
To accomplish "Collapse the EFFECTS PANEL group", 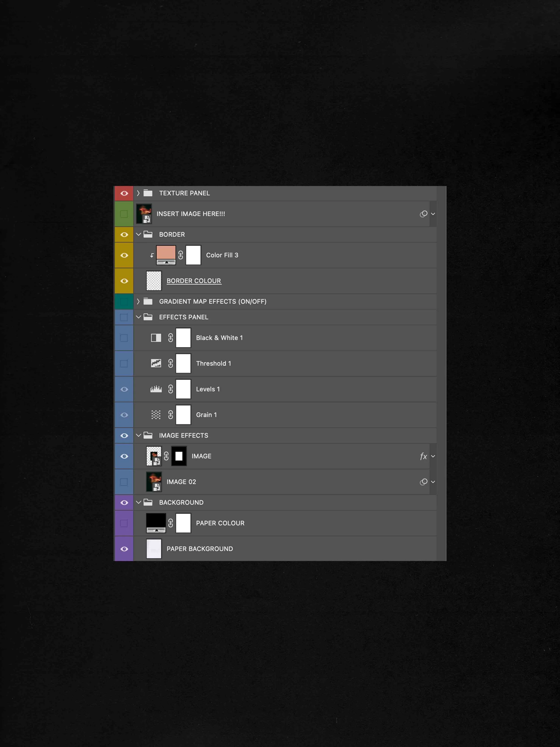I will 138,317.
